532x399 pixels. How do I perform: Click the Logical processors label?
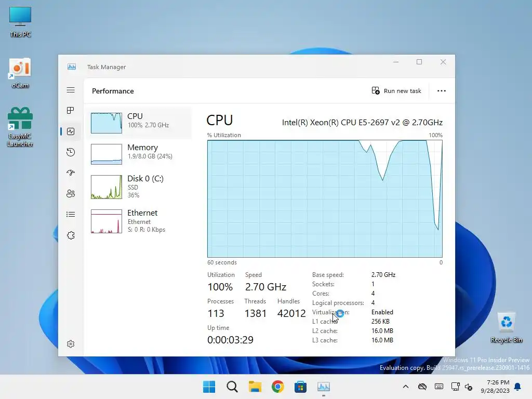338,303
